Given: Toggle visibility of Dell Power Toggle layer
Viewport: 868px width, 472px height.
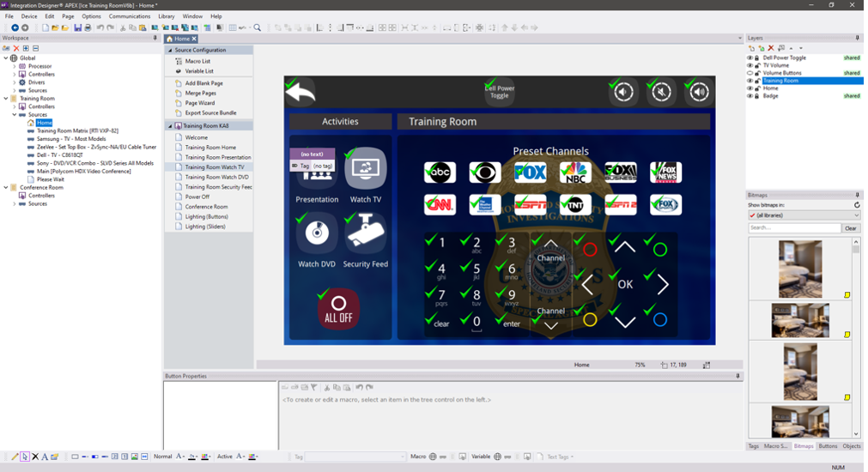Looking at the screenshot, I should click(750, 57).
